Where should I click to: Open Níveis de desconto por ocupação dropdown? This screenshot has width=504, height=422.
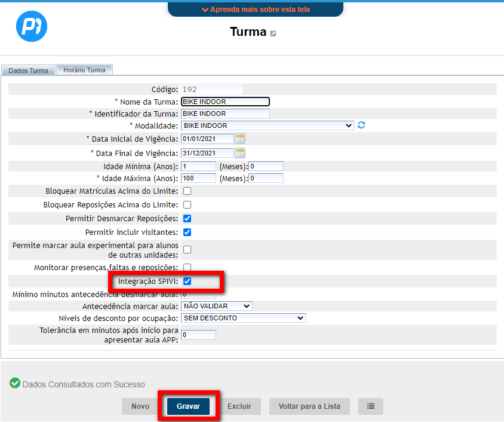[x=243, y=318]
